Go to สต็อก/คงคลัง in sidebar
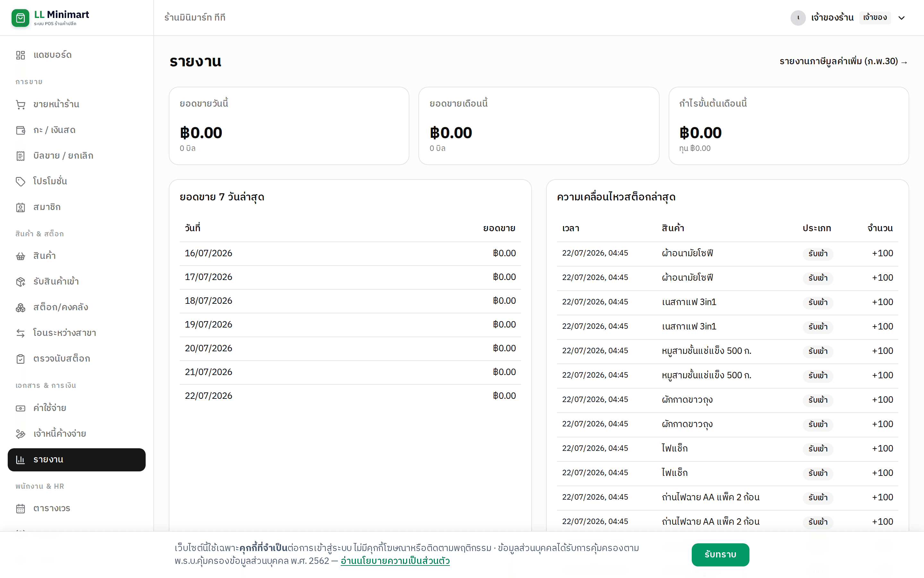Screen dimensions: 924x578 (76, 307)
